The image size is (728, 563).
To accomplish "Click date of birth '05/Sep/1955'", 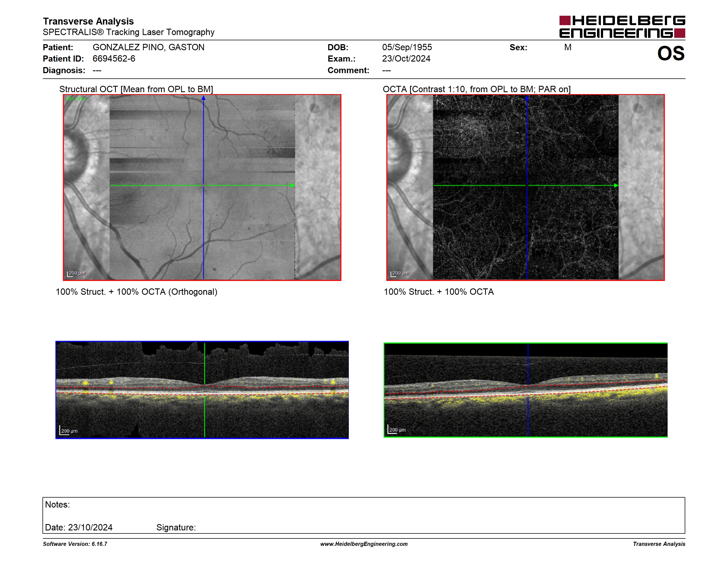I will tap(407, 47).
